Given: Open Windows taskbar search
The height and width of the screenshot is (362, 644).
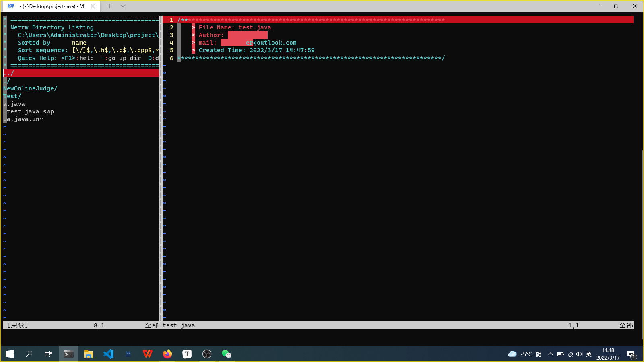Looking at the screenshot, I should click(x=29, y=354).
